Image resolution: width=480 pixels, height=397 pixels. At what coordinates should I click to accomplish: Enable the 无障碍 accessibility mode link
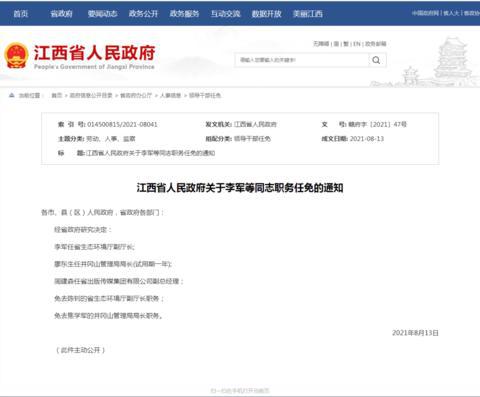[321, 44]
